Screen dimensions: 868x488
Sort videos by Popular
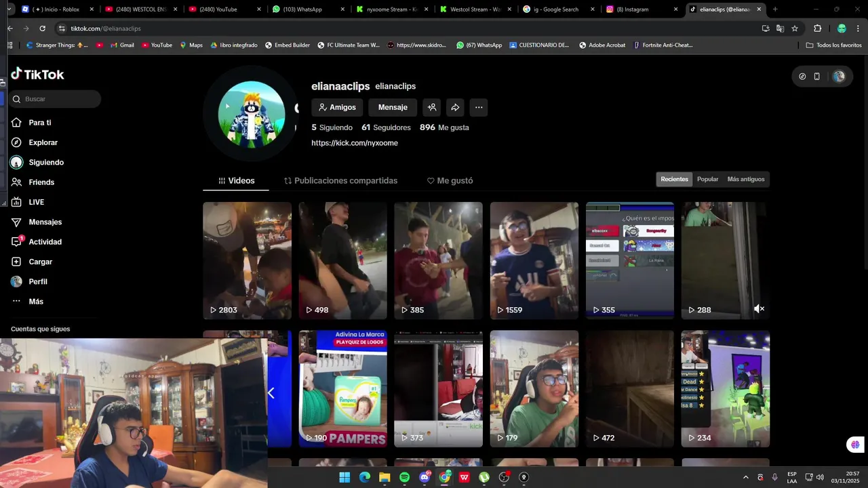(707, 179)
